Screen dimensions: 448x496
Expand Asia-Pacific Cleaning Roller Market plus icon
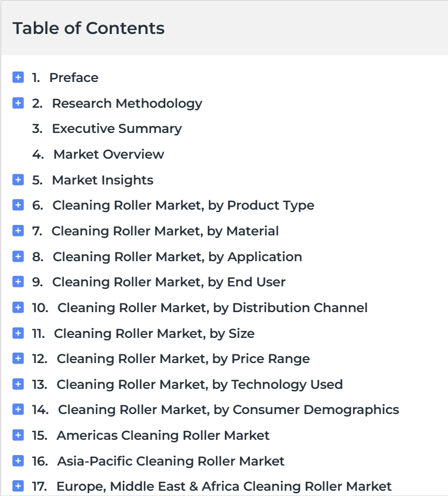(18, 461)
